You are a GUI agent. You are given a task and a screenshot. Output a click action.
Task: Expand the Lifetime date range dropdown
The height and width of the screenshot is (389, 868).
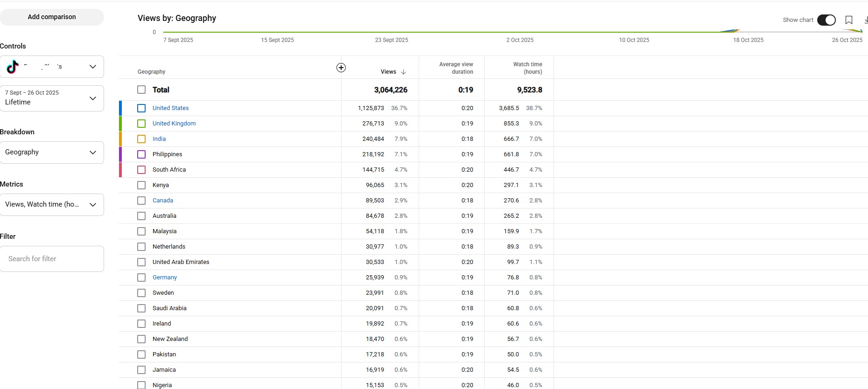[x=92, y=98]
